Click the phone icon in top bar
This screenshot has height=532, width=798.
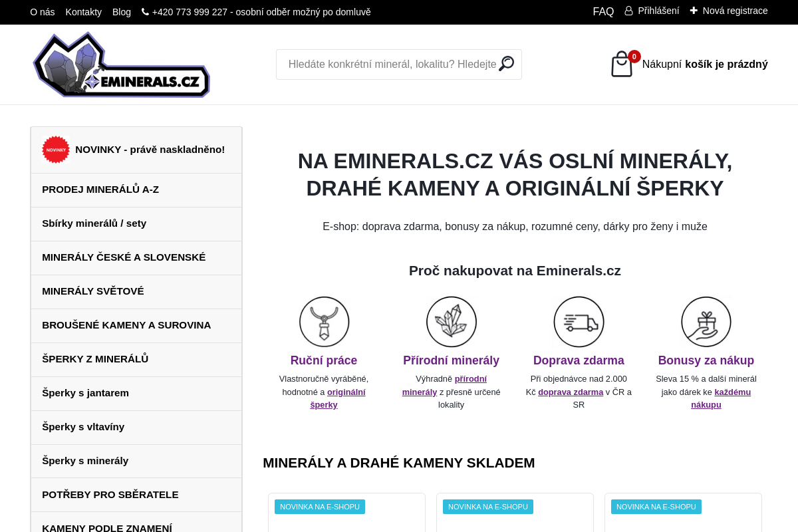pos(145,12)
